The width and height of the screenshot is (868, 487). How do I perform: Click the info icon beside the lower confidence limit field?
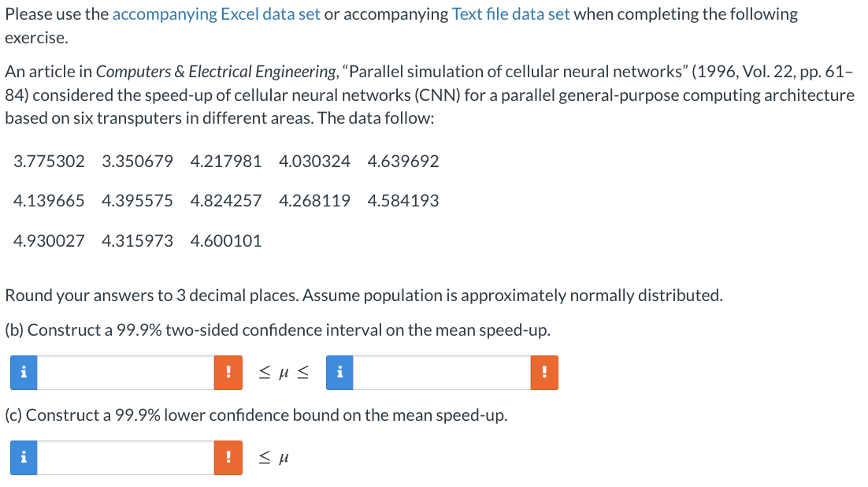pos(23,373)
